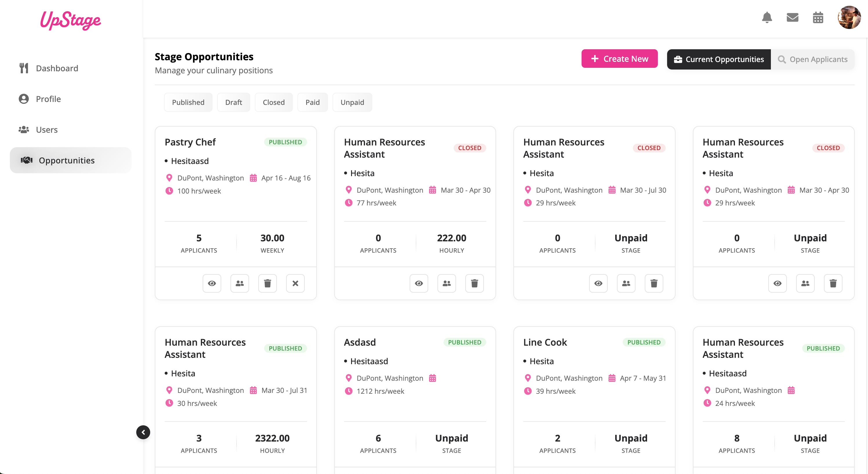Delete the Pastry Chef opportunity
868x474 pixels.
pos(267,283)
